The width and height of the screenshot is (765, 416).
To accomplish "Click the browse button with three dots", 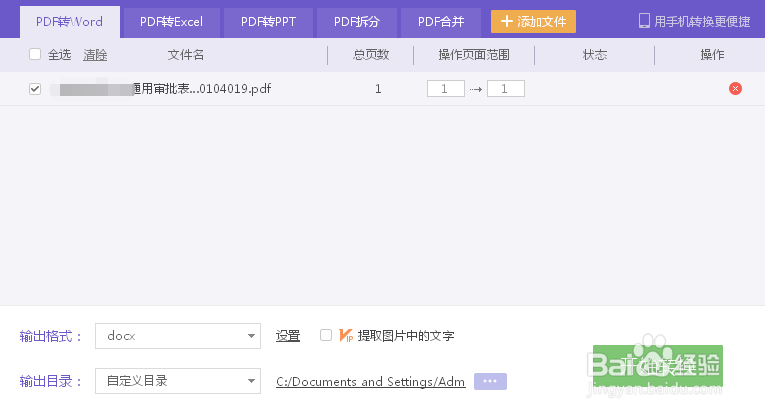I will coord(490,381).
